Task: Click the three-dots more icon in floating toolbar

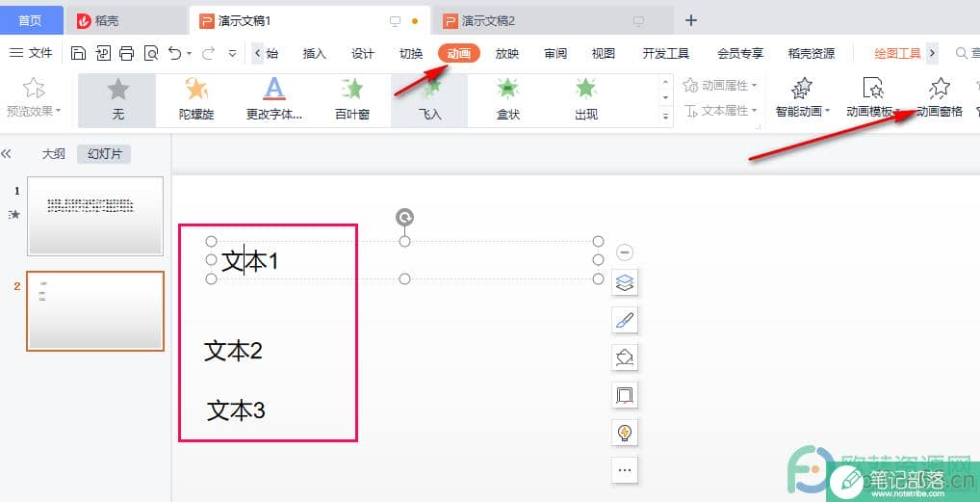Action: [625, 469]
